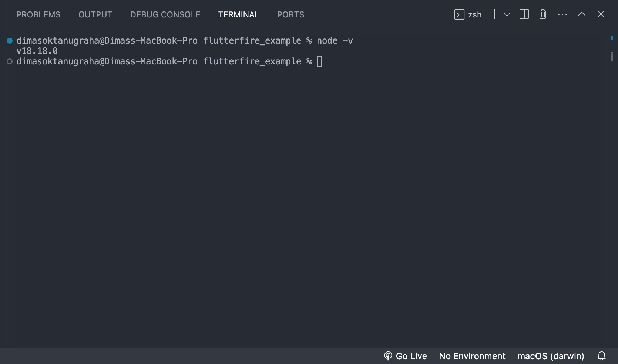Image resolution: width=618 pixels, height=364 pixels.
Task: Maximize panel size with up chevron
Action: (x=582, y=14)
